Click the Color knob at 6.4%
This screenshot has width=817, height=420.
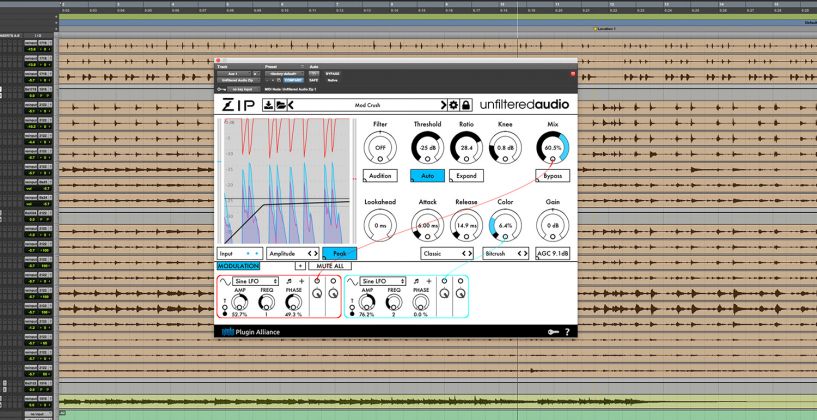coord(505,225)
